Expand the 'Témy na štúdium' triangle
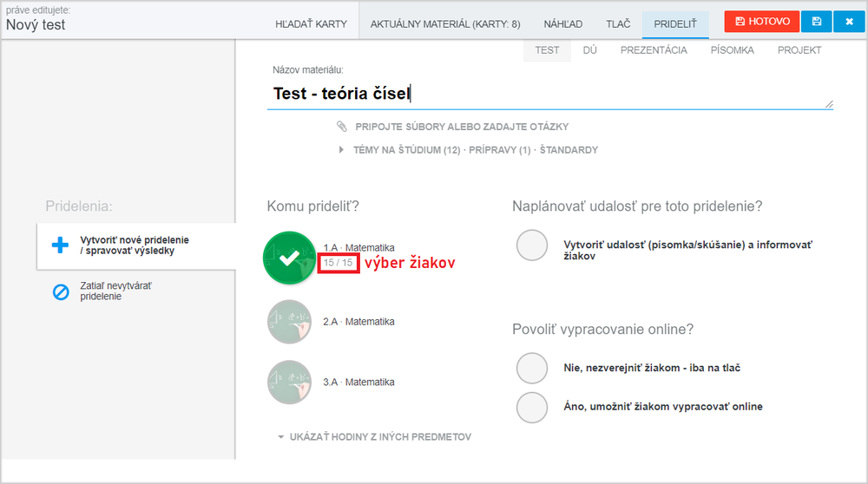 coord(341,150)
